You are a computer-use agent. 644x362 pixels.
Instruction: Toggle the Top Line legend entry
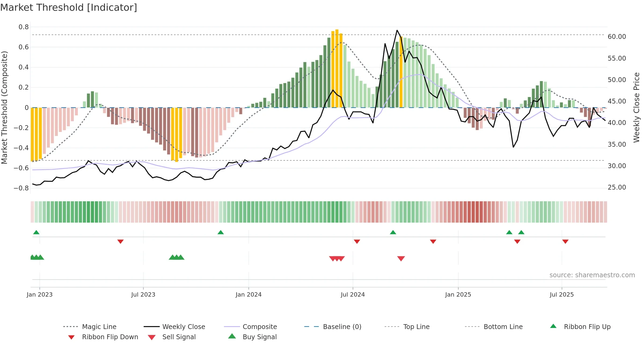407,327
